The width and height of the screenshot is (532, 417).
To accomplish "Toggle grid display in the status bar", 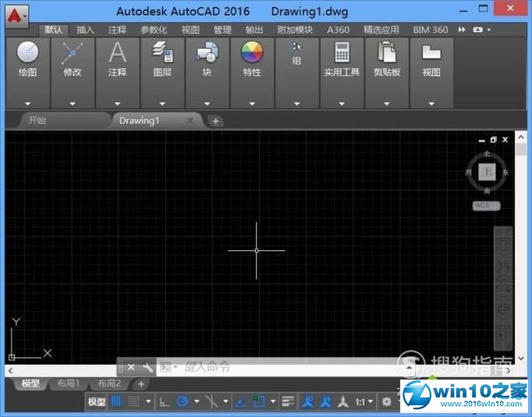I will pyautogui.click(x=116, y=401).
